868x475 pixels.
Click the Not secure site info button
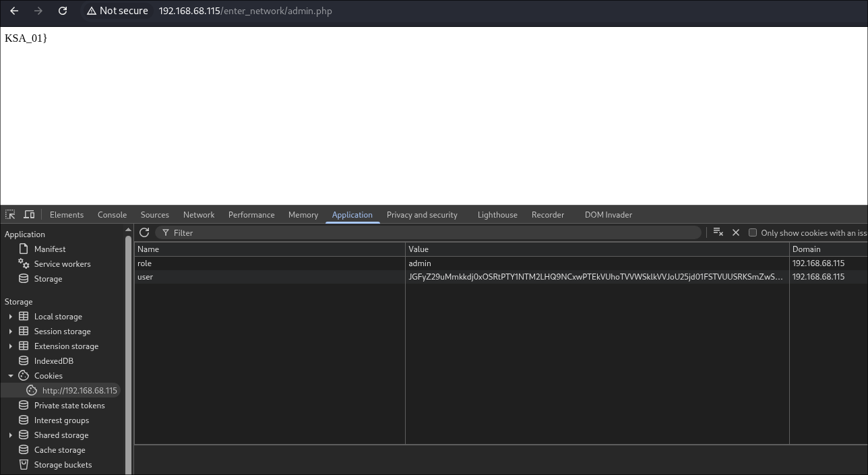click(x=117, y=11)
